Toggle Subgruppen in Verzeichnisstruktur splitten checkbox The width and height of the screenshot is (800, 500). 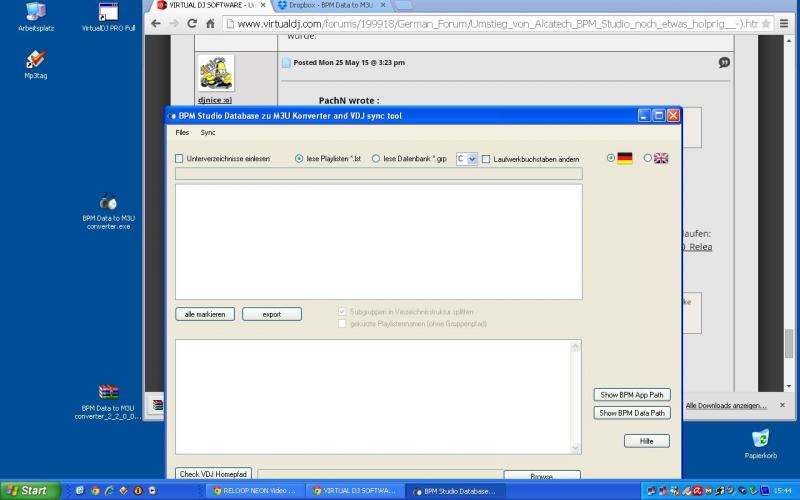342,311
